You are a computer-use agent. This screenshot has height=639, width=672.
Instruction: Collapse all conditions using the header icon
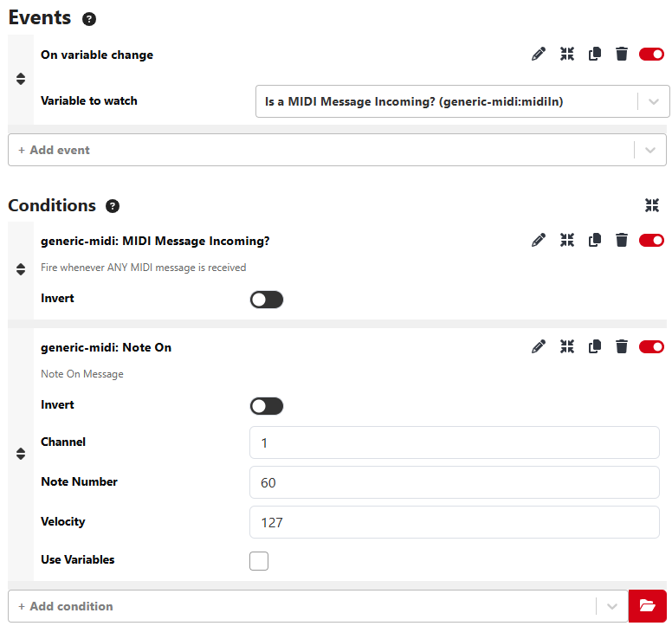coord(652,205)
